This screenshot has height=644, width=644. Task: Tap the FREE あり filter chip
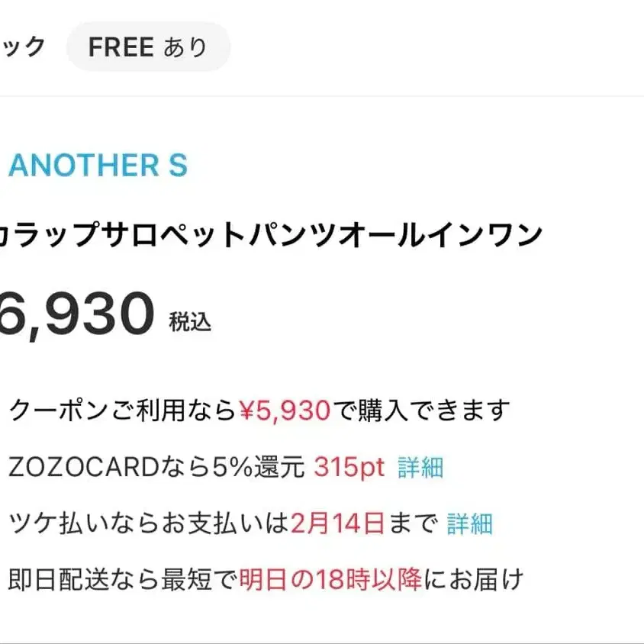[x=148, y=47]
